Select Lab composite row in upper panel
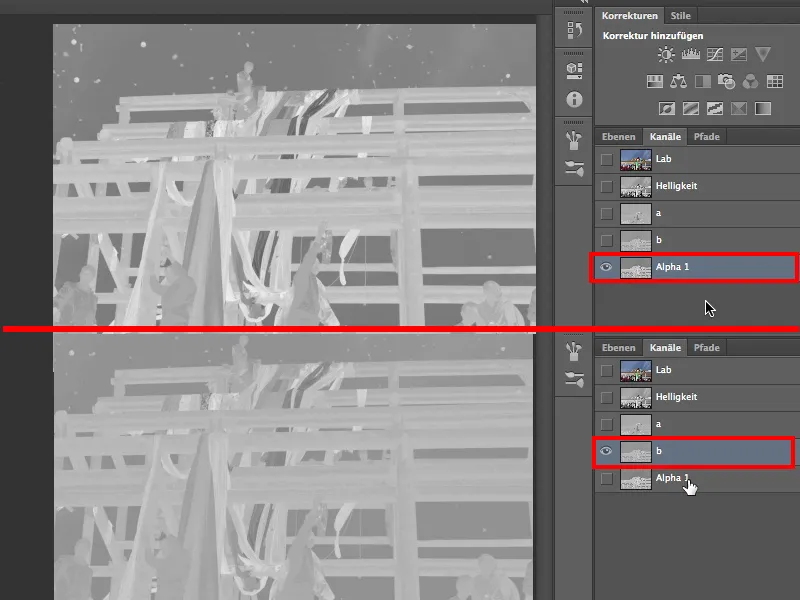The image size is (800, 600). coord(697,159)
